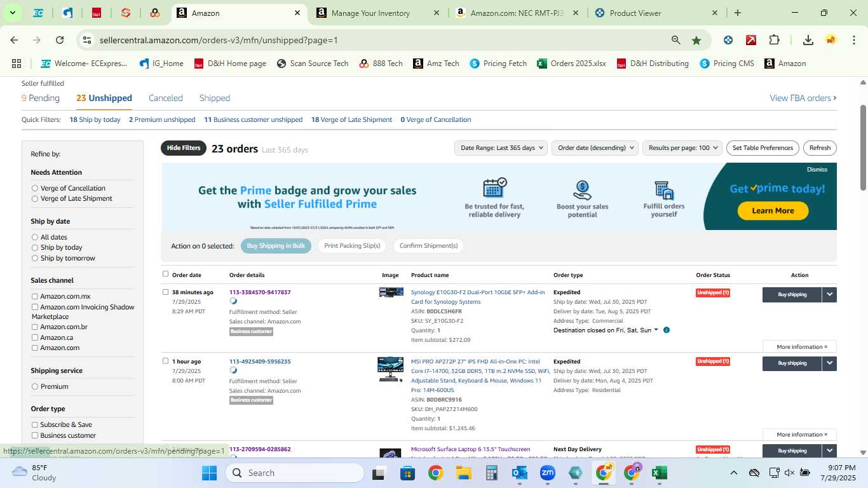The height and width of the screenshot is (488, 868).
Task: Open Task View on the taskbar
Action: (x=379, y=473)
